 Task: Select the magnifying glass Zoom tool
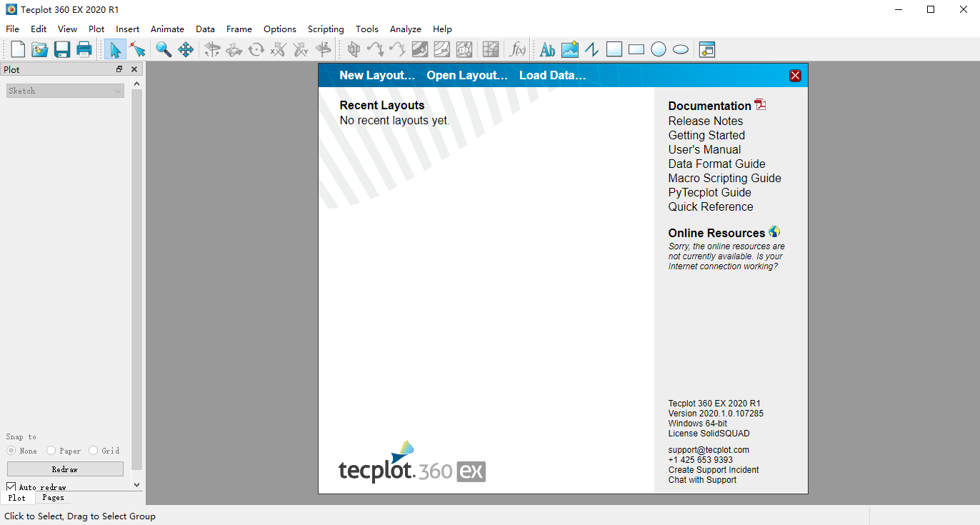[164, 49]
